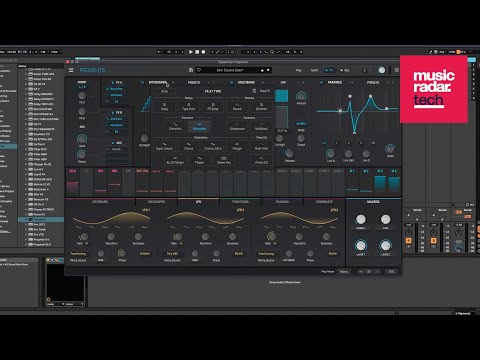
Task: Open the Seq view tab
Action: tap(345, 70)
